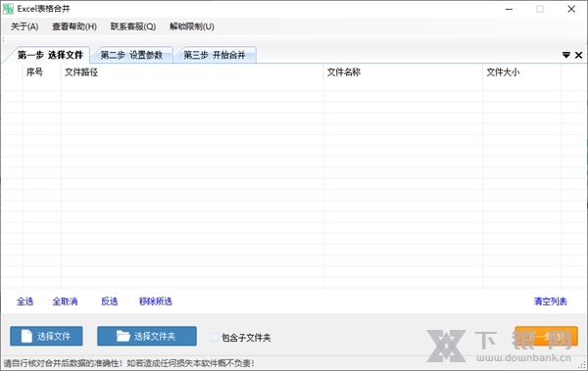
Task: Click the orange next-step button
Action: click(x=547, y=336)
